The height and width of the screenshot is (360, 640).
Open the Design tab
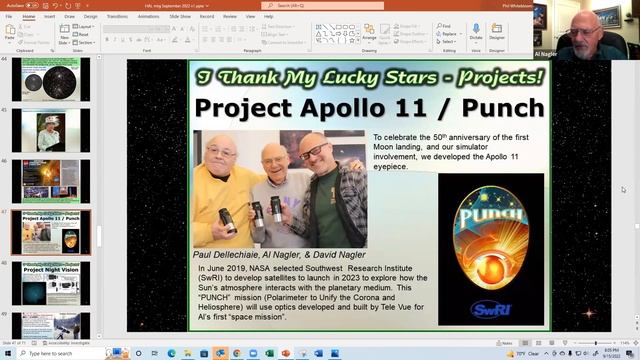pos(91,16)
